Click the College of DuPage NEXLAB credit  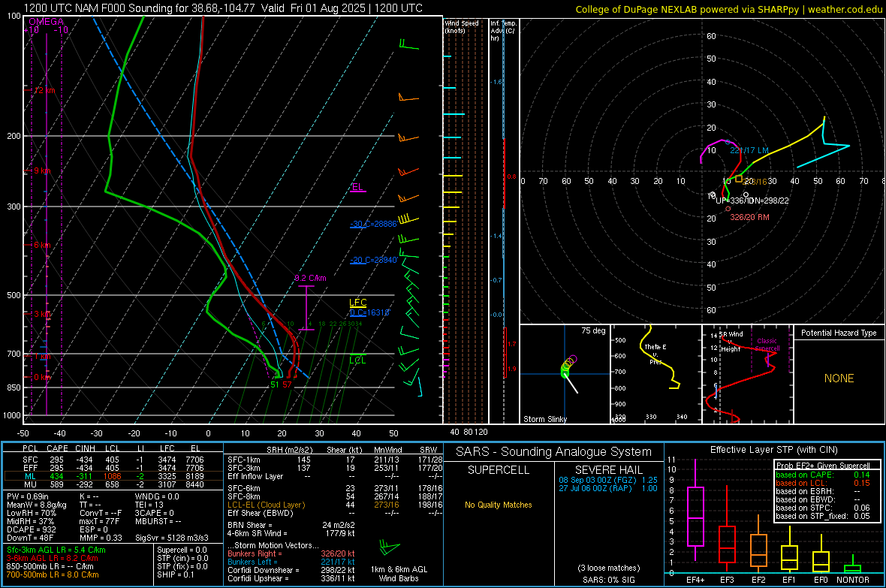[x=728, y=9]
